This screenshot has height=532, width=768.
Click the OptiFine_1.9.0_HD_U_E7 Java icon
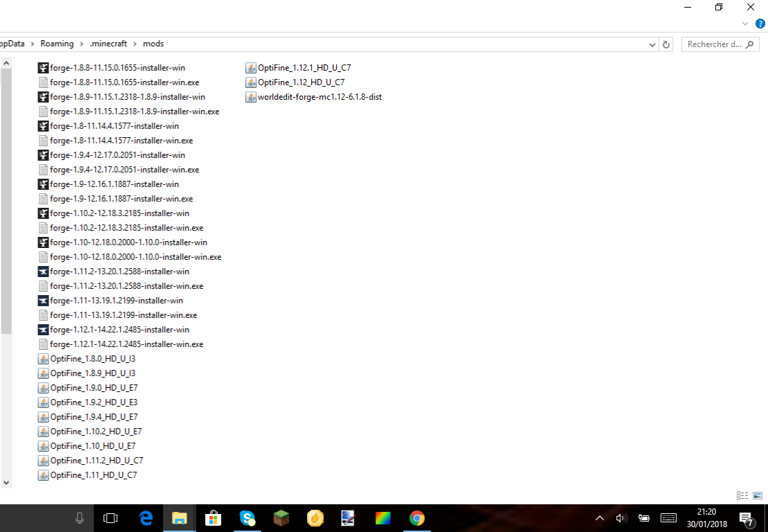[x=43, y=388]
